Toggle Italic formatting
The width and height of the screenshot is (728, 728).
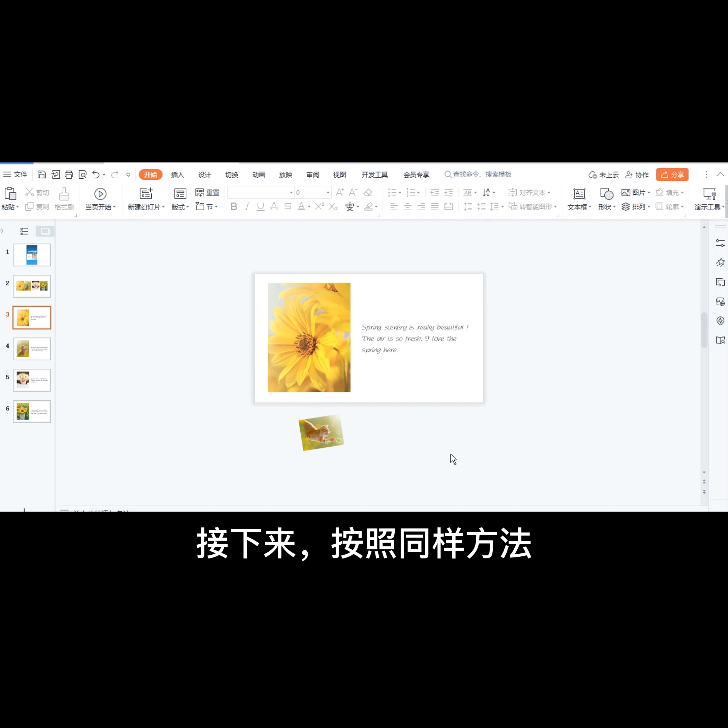(247, 207)
